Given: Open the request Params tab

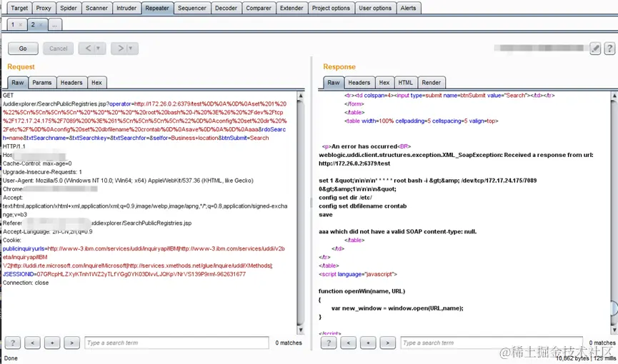Looking at the screenshot, I should click(x=42, y=83).
